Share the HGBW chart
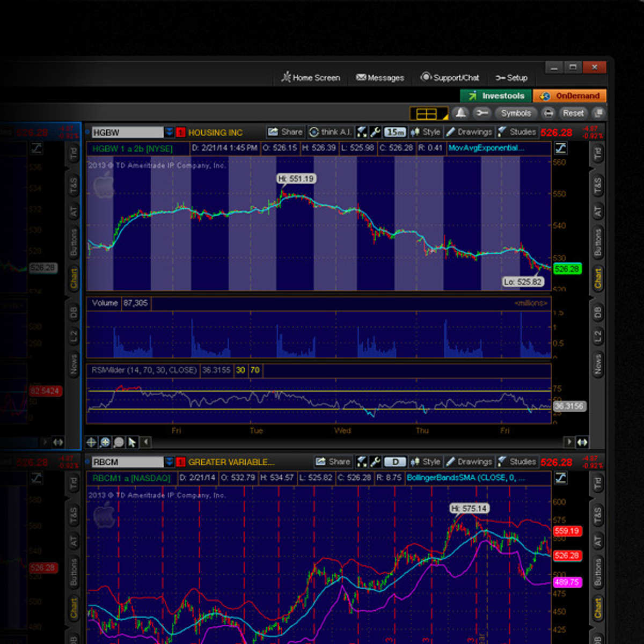Screen dimensions: 644x644 (x=286, y=132)
